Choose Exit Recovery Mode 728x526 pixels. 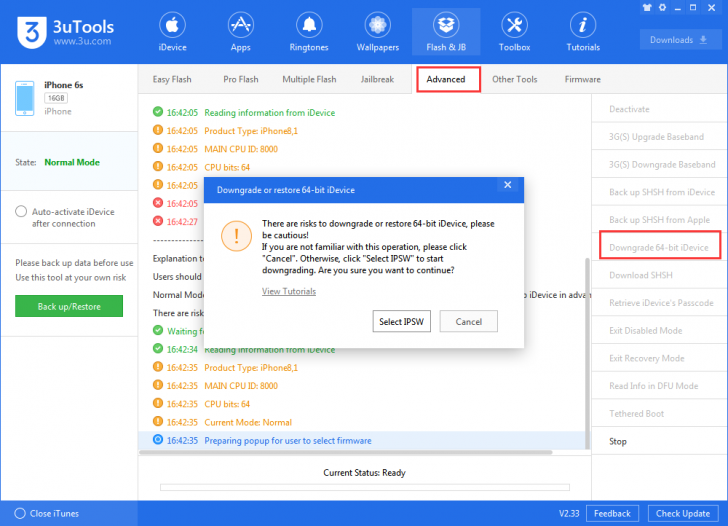(659, 358)
